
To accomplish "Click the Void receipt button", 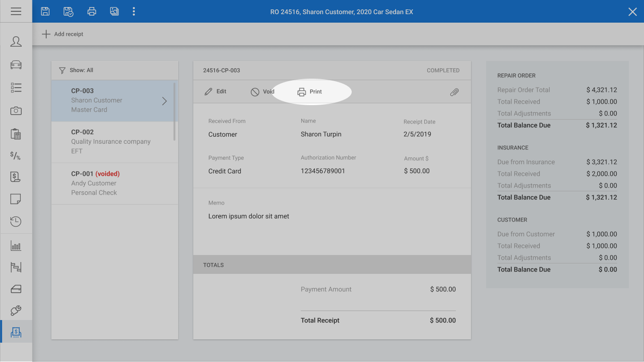I will (263, 92).
